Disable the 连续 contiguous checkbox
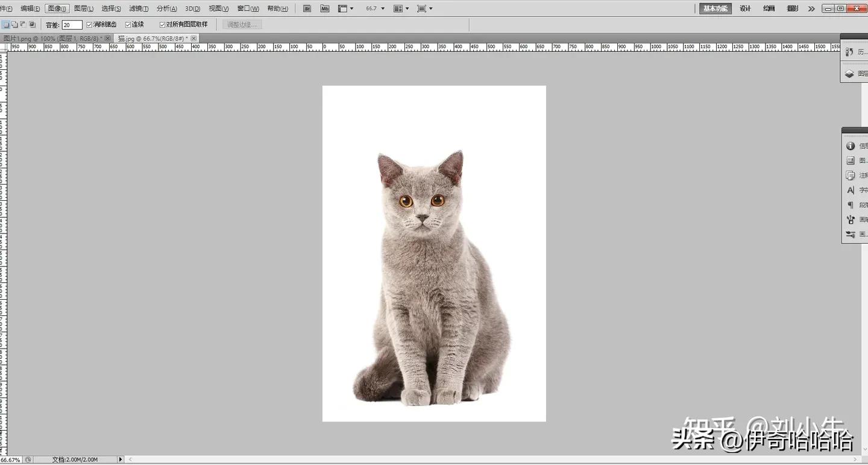The height and width of the screenshot is (465, 868). pos(128,24)
